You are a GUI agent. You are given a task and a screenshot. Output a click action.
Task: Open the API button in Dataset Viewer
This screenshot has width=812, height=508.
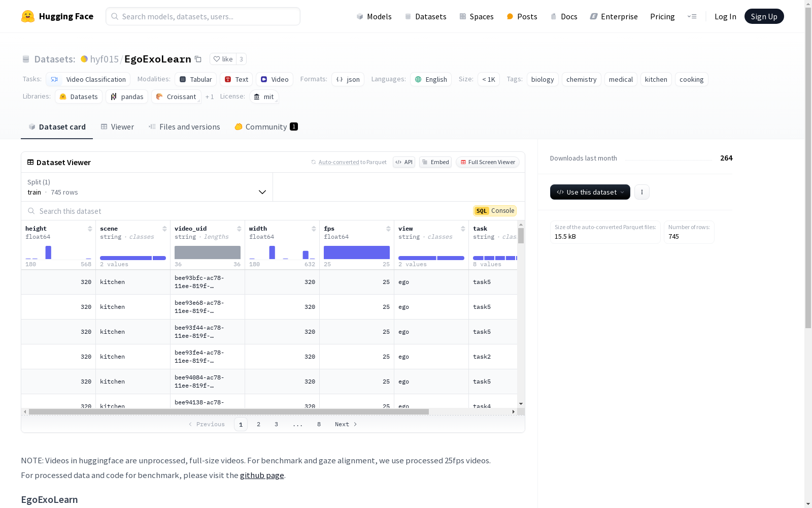404,162
